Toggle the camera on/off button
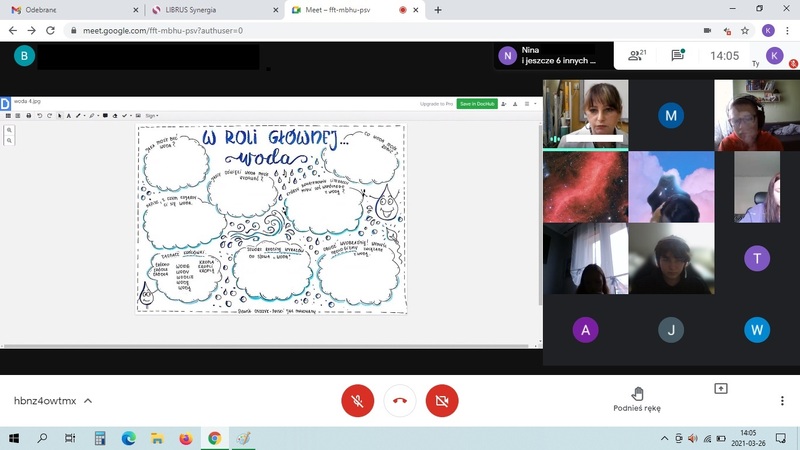The width and height of the screenshot is (800, 450). [441, 401]
